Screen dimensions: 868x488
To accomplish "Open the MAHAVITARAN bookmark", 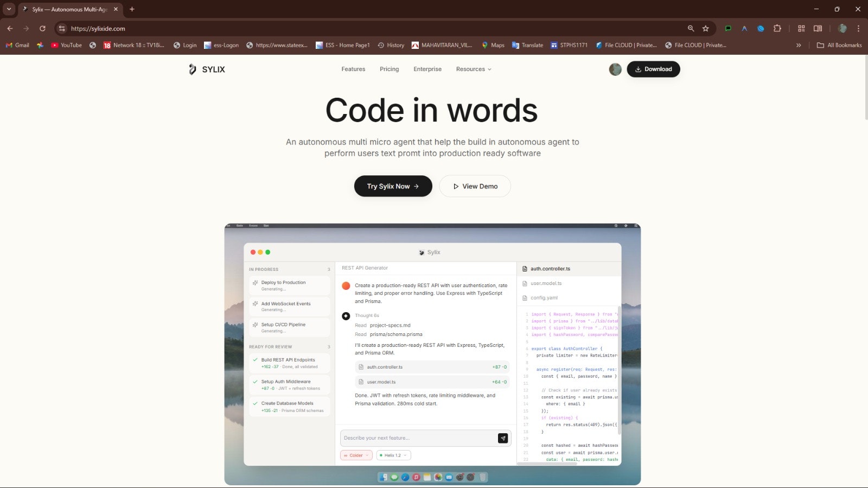I will click(442, 45).
